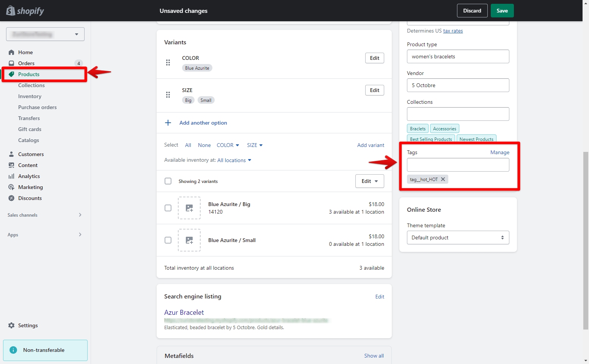The width and height of the screenshot is (589, 364).
Task: Click the Tags input field
Action: (458, 165)
